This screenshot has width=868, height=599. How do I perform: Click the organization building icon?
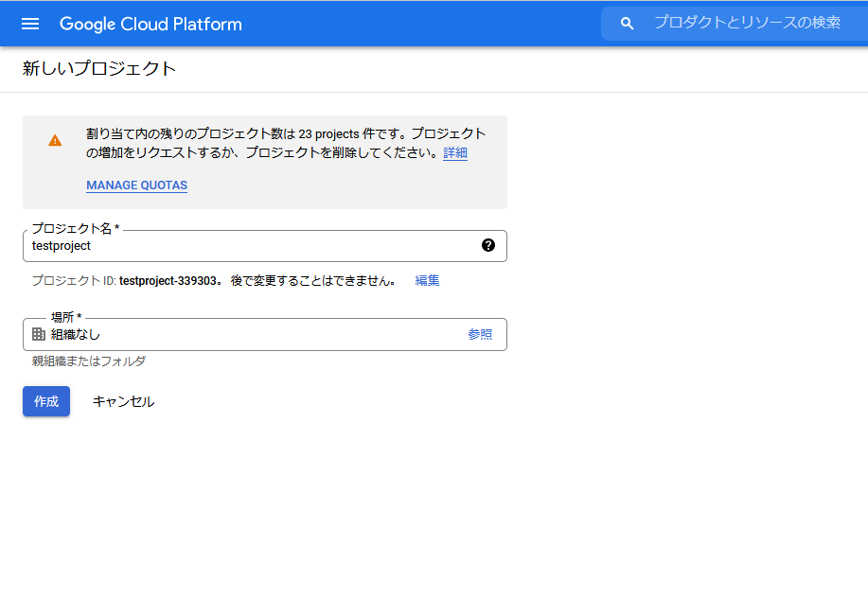tap(39, 334)
